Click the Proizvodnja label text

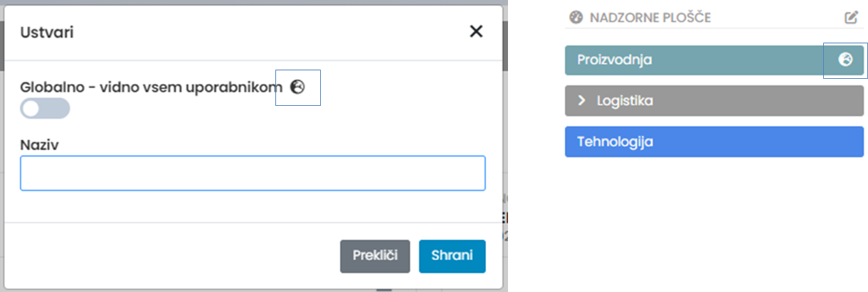[x=614, y=60]
